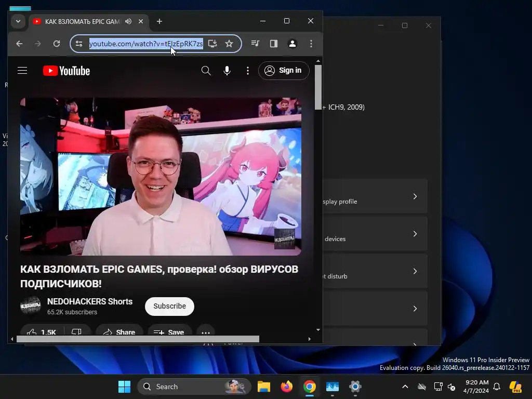Image resolution: width=532 pixels, height=399 pixels.
Task: View site information icon in address bar
Action: 79,44
